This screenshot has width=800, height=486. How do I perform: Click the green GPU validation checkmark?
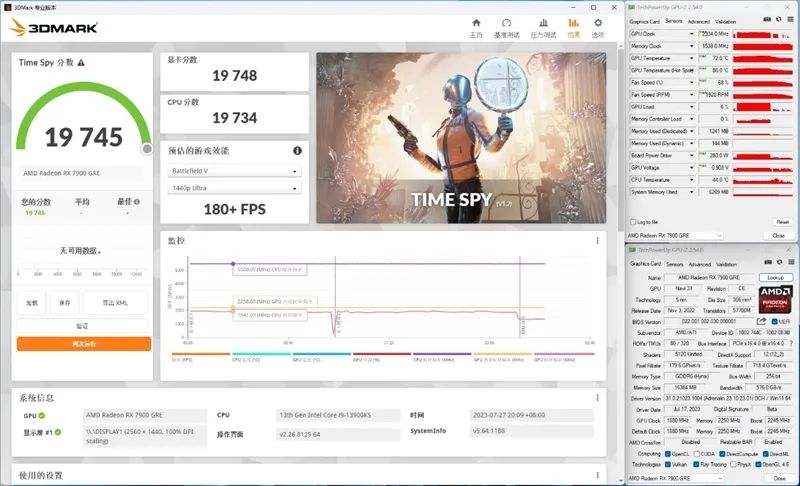tap(42, 416)
